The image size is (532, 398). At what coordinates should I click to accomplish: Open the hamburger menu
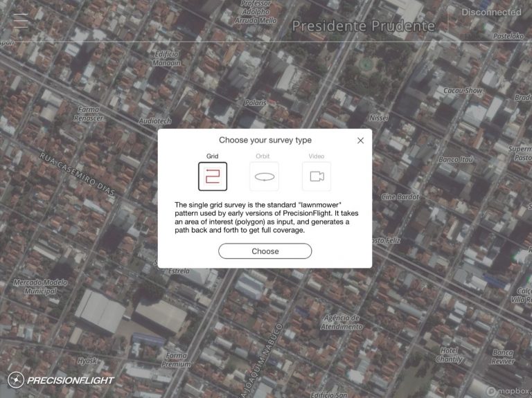[x=21, y=21]
